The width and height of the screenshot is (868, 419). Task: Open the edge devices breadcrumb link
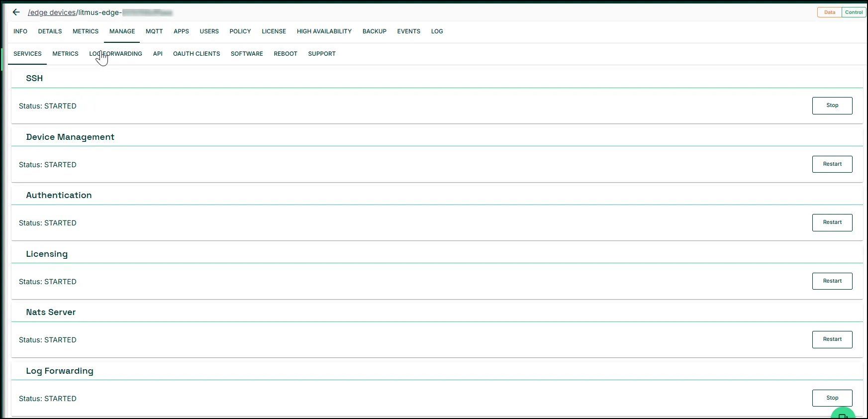pyautogui.click(x=52, y=12)
